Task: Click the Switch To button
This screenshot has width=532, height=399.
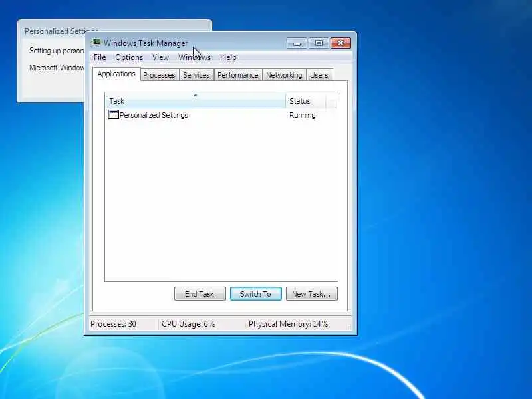Action: click(256, 294)
